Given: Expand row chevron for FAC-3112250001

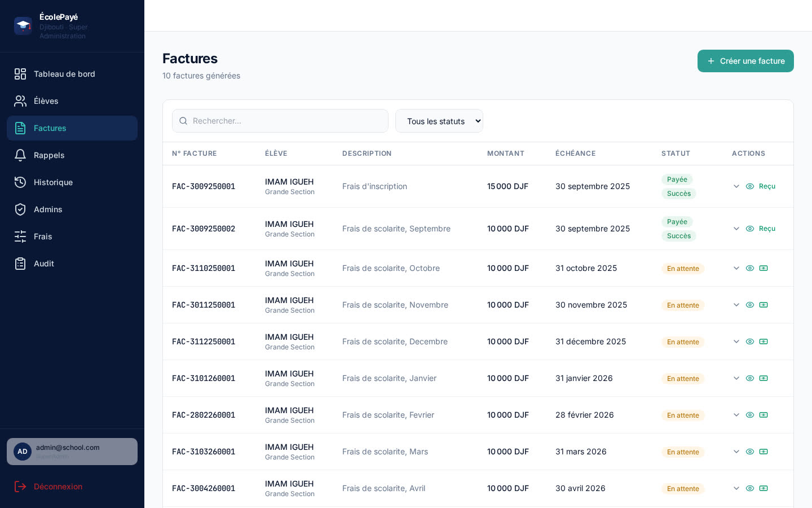Looking at the screenshot, I should (736, 341).
